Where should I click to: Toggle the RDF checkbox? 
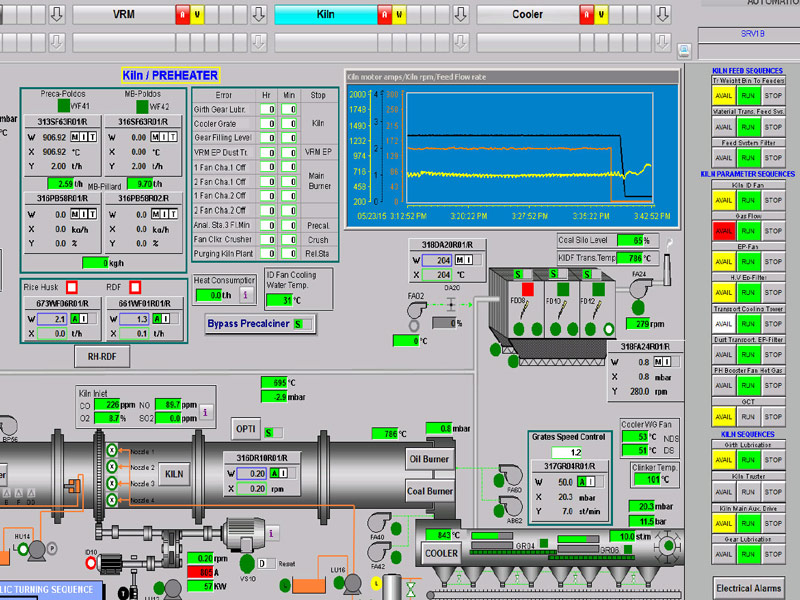pyautogui.click(x=135, y=288)
